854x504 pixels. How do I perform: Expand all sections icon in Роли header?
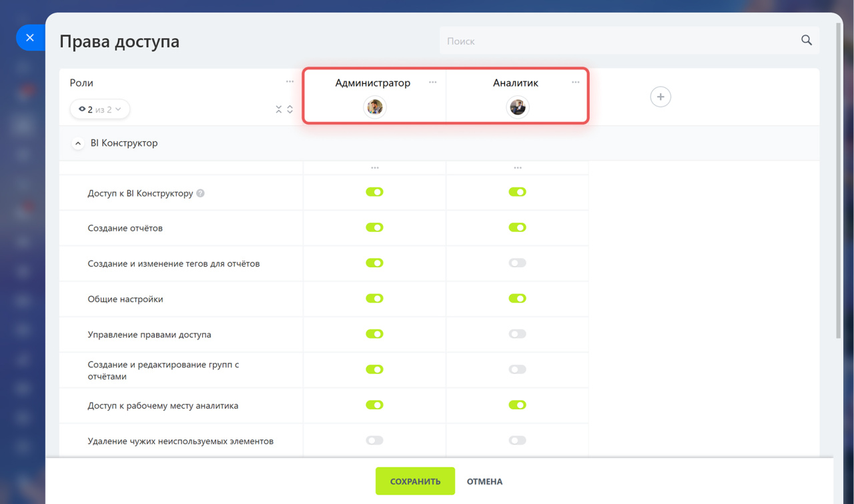[x=290, y=109]
